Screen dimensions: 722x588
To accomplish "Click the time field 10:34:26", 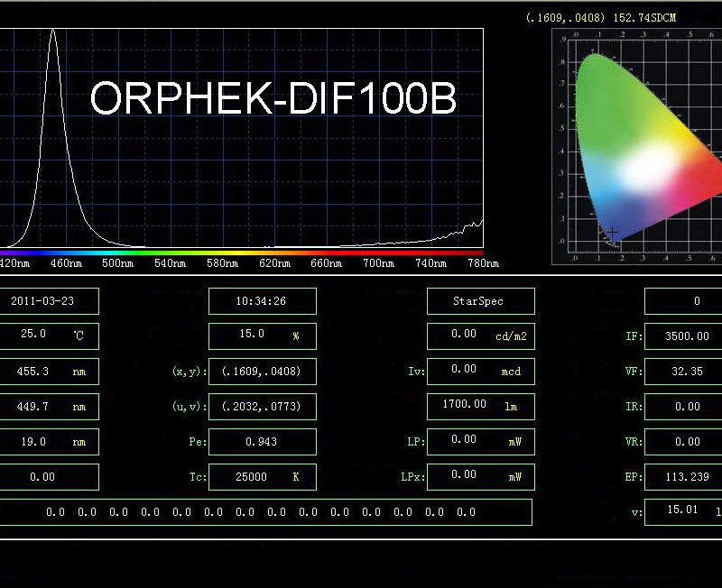I will pos(263,301).
